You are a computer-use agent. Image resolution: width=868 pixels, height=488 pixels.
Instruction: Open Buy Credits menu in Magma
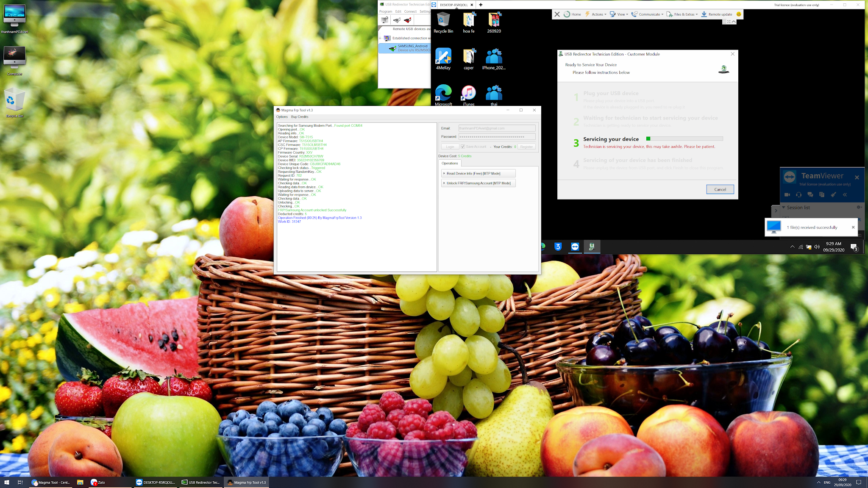(x=299, y=117)
